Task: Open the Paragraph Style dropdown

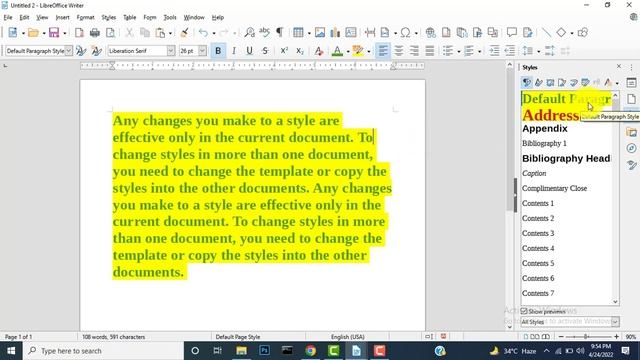Action: point(69,51)
